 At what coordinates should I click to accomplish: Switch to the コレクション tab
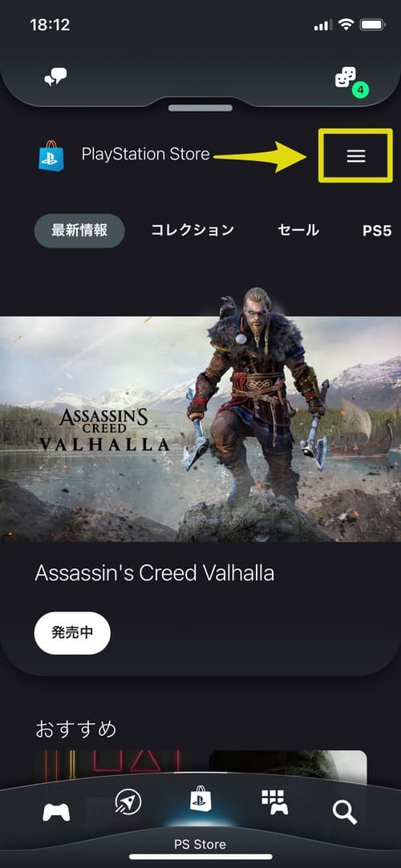(x=192, y=230)
